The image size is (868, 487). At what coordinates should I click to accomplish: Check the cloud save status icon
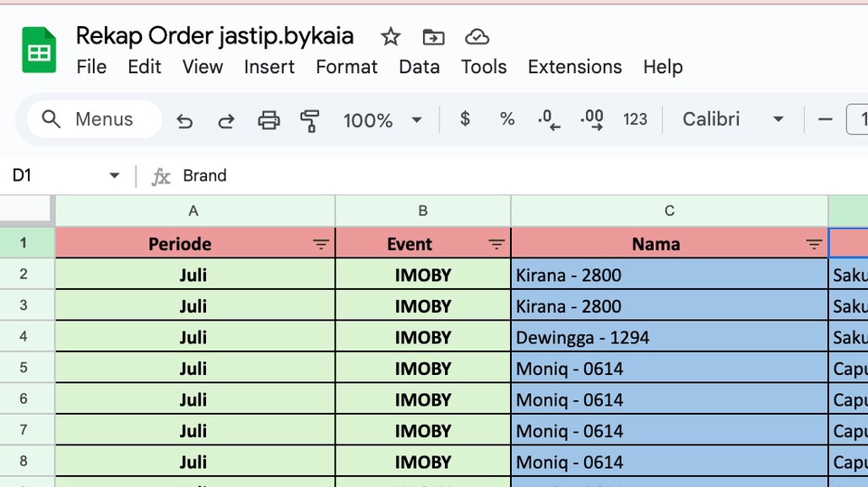tap(476, 37)
